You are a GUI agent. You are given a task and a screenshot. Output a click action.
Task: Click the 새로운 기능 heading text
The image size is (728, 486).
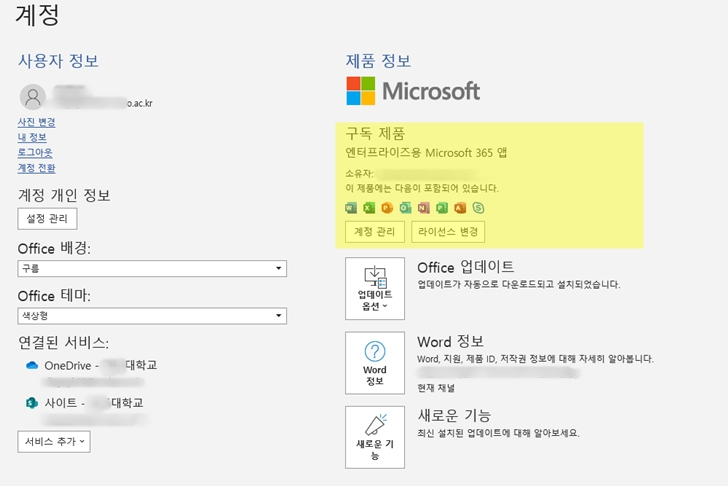pyautogui.click(x=454, y=415)
